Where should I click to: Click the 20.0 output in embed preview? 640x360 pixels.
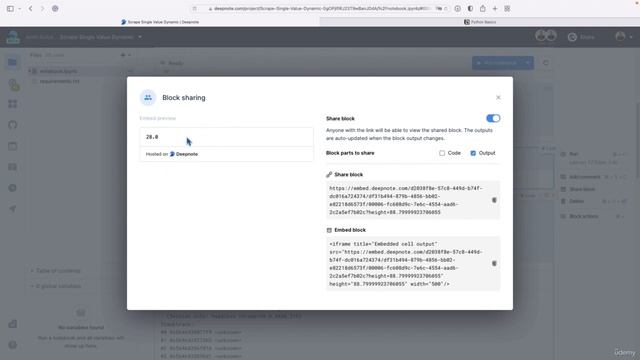click(x=152, y=137)
